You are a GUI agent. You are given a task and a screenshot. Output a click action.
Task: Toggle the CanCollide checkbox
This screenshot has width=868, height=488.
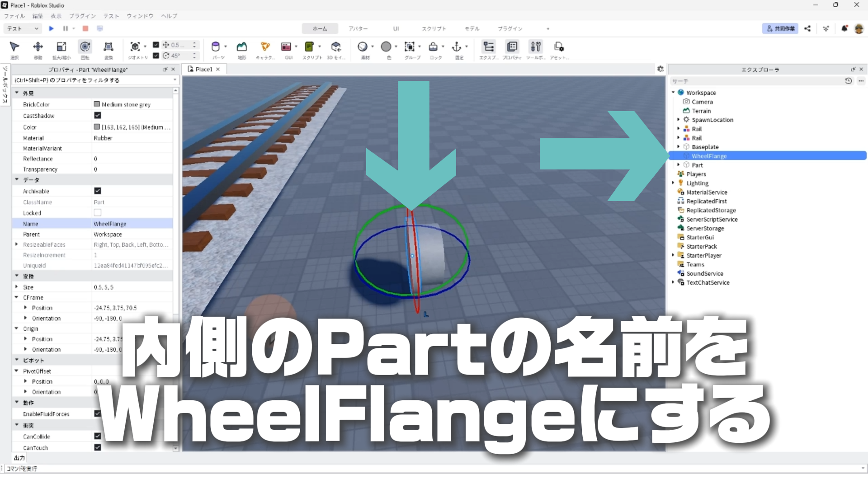click(x=97, y=436)
